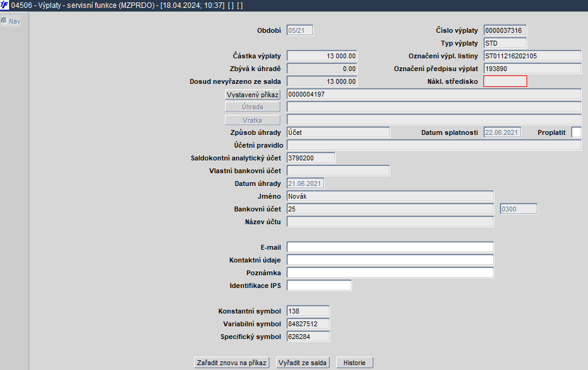Screen dimensions: 588x370
Task: Click the Datum splatnosti date field
Action: (x=502, y=132)
